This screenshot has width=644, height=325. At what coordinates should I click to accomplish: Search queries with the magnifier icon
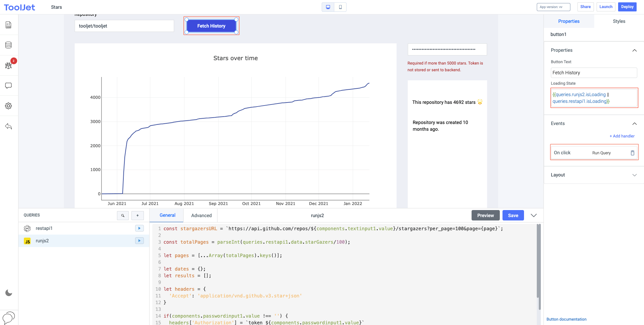122,215
